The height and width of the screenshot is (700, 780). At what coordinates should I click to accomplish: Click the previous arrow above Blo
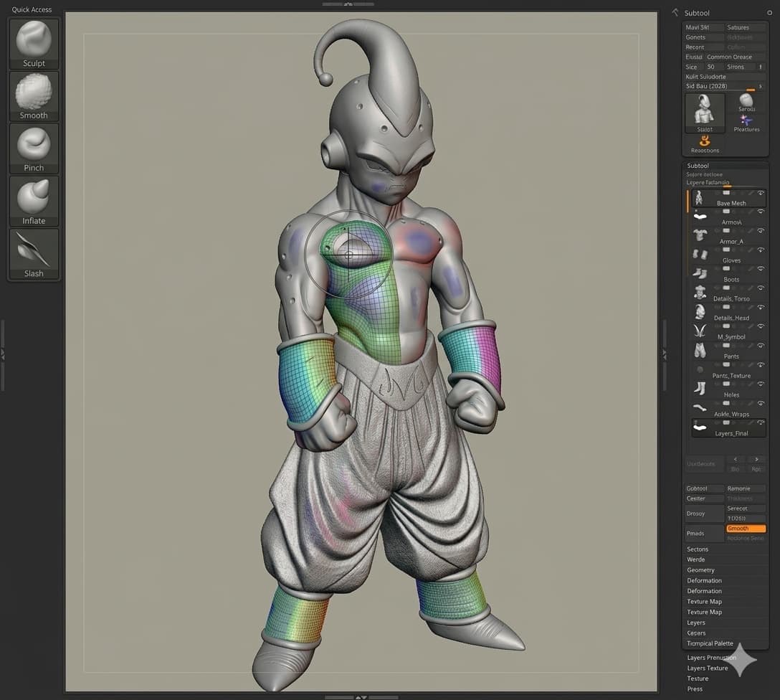(x=736, y=459)
